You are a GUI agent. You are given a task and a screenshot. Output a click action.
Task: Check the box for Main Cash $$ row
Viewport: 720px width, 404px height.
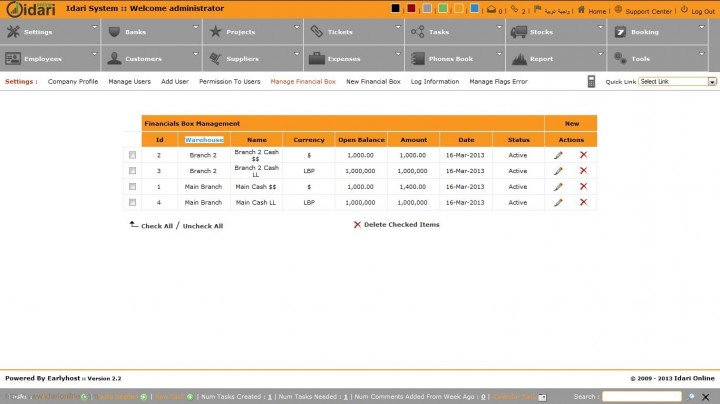click(132, 187)
